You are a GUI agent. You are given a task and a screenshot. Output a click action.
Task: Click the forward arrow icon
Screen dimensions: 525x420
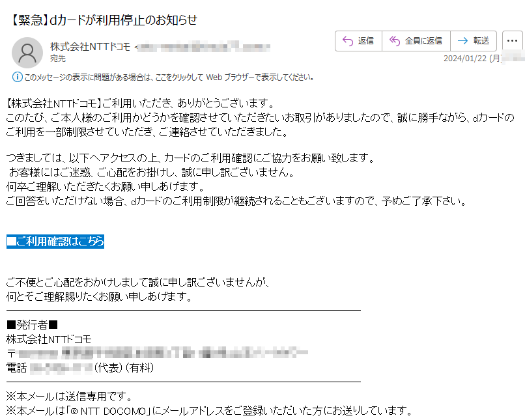coord(462,41)
